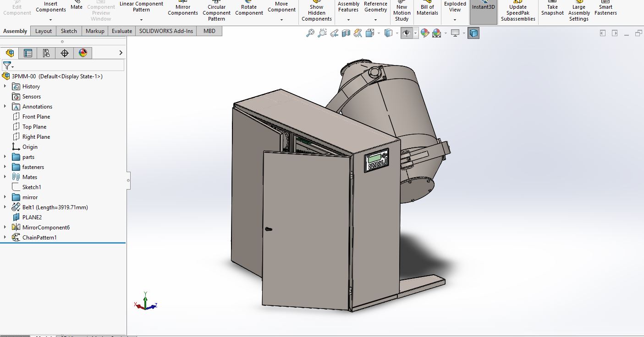The height and width of the screenshot is (337, 644).
Task: Switch to the Markup tab
Action: tap(95, 31)
